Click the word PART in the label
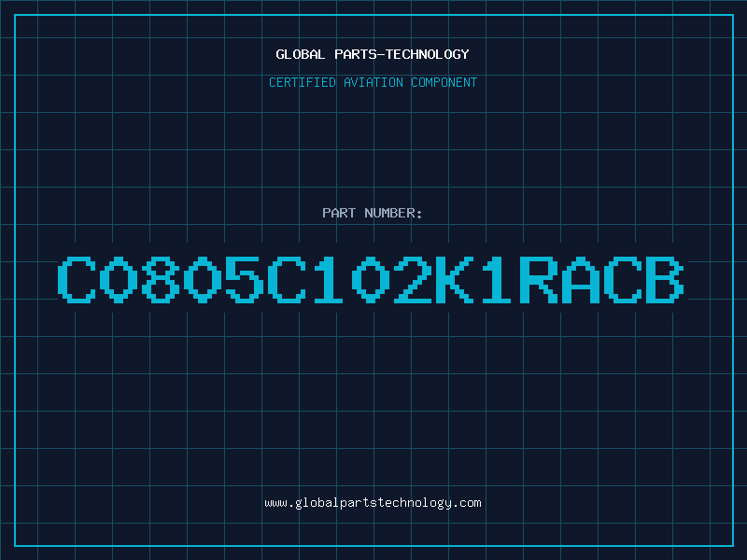This screenshot has width=747, height=560. [339, 213]
